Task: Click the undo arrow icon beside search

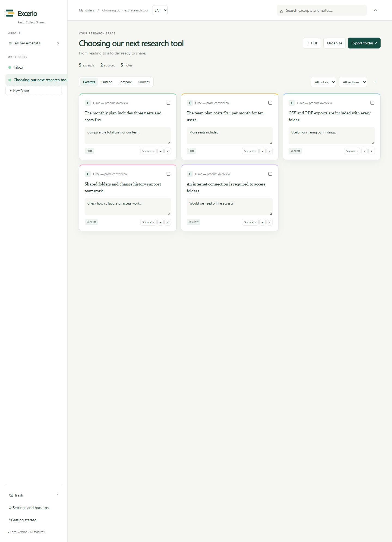Action: pos(376,10)
